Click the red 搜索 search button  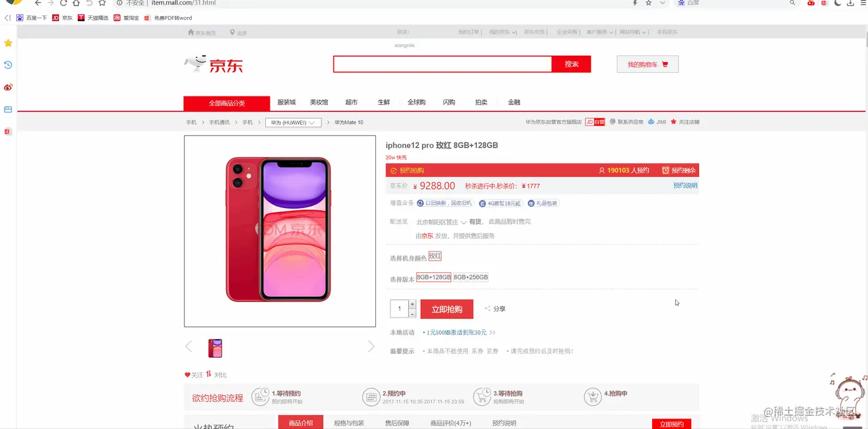571,64
